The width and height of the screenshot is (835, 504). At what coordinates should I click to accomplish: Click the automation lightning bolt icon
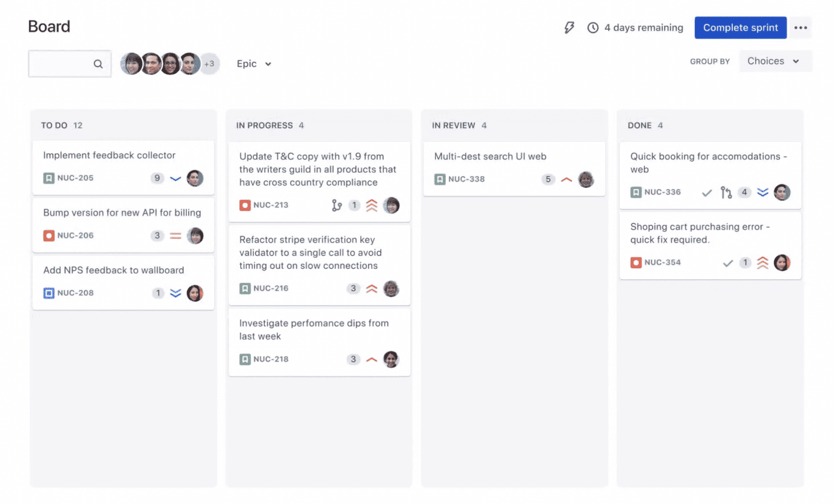tap(569, 27)
